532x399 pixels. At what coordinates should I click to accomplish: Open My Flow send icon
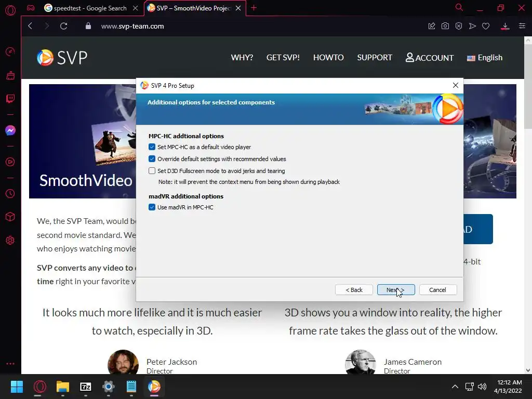coord(472,26)
